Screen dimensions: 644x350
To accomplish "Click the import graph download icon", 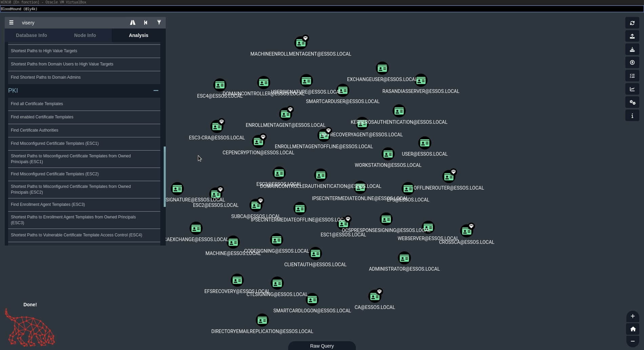I will [632, 50].
